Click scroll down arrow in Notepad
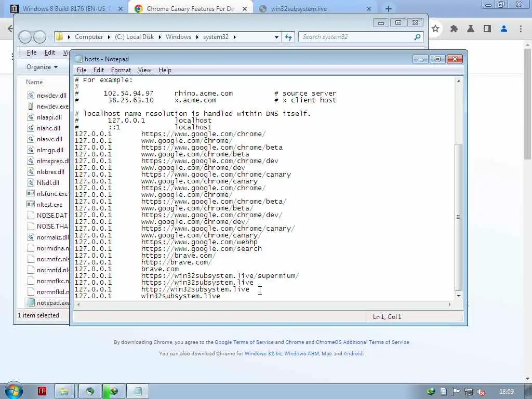This screenshot has height=399, width=532. click(x=459, y=296)
